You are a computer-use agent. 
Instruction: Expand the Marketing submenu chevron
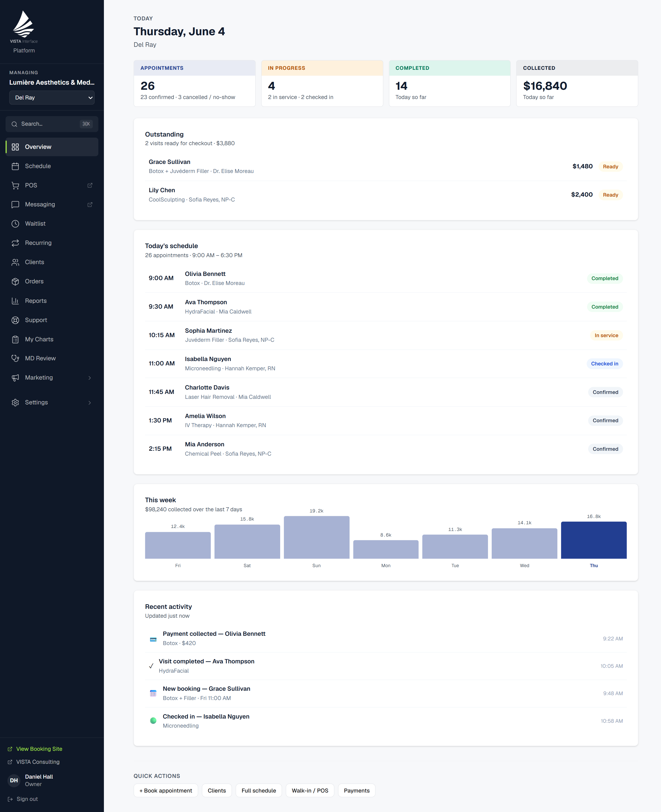(90, 378)
